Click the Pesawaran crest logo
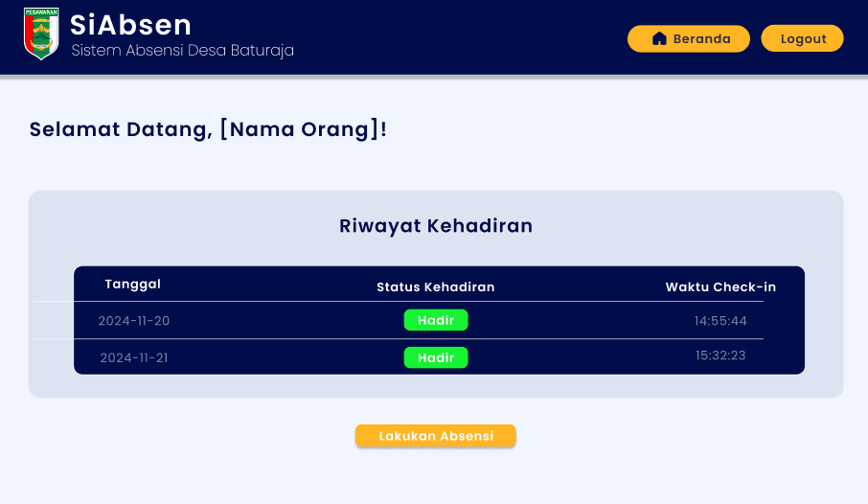The height and width of the screenshot is (504, 868). point(41,34)
